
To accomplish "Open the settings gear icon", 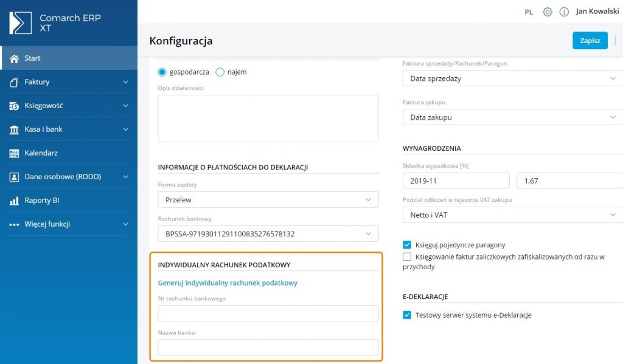I will [547, 12].
